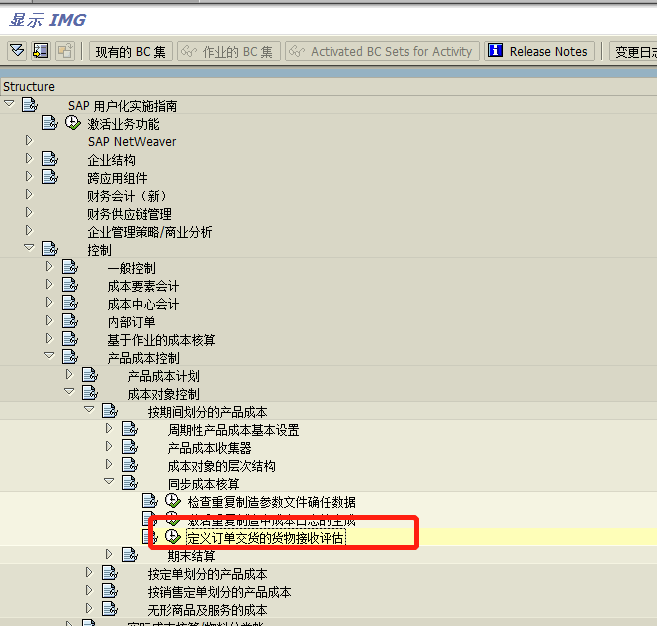Image resolution: width=657 pixels, height=626 pixels.
Task: Expand the 企业管理策略/商业分析 node
Action: click(x=29, y=230)
